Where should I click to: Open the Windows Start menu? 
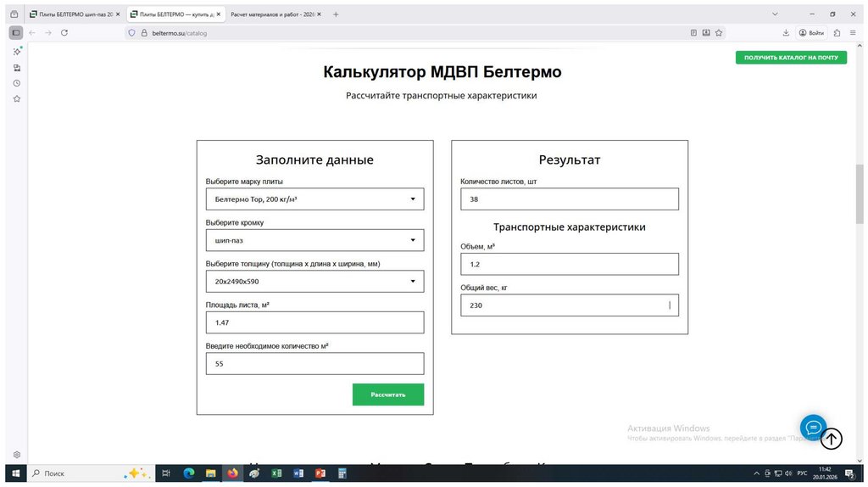click(x=16, y=473)
